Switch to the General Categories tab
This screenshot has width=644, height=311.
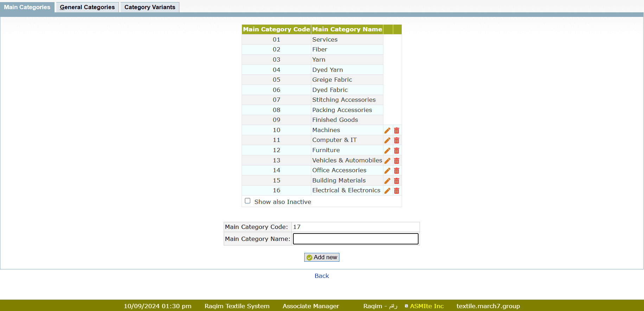pyautogui.click(x=87, y=7)
